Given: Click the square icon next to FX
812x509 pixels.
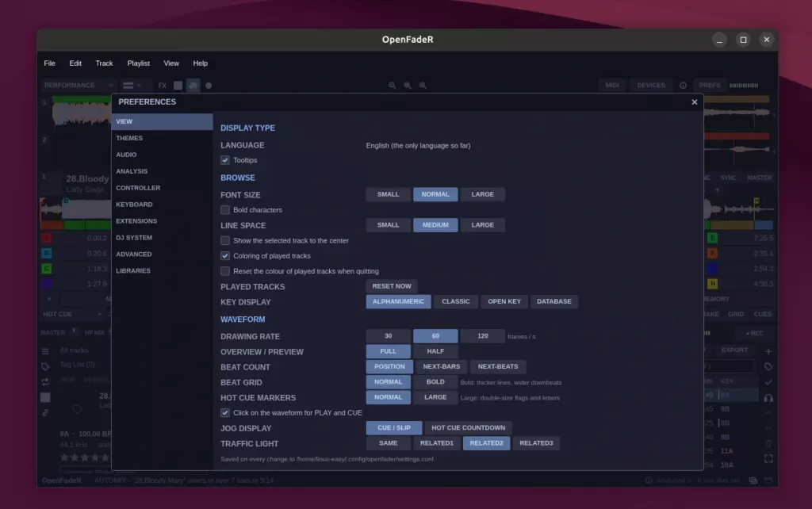Looking at the screenshot, I should click(x=178, y=86).
